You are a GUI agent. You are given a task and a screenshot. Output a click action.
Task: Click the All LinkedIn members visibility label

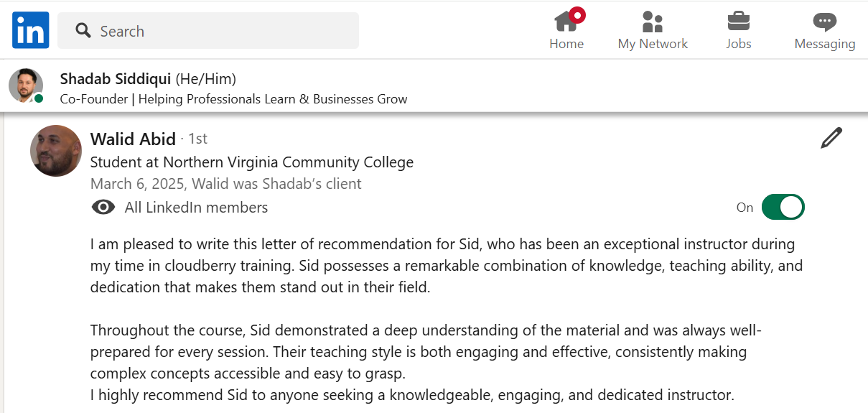(196, 208)
